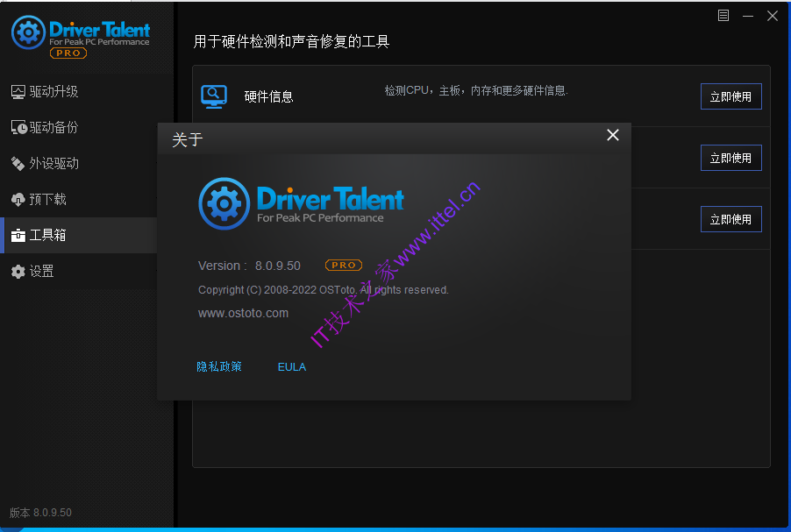Screen dimensions: 791x532
Task: Click the Copyright 2008-2022 OSToto text
Action: [324, 290]
